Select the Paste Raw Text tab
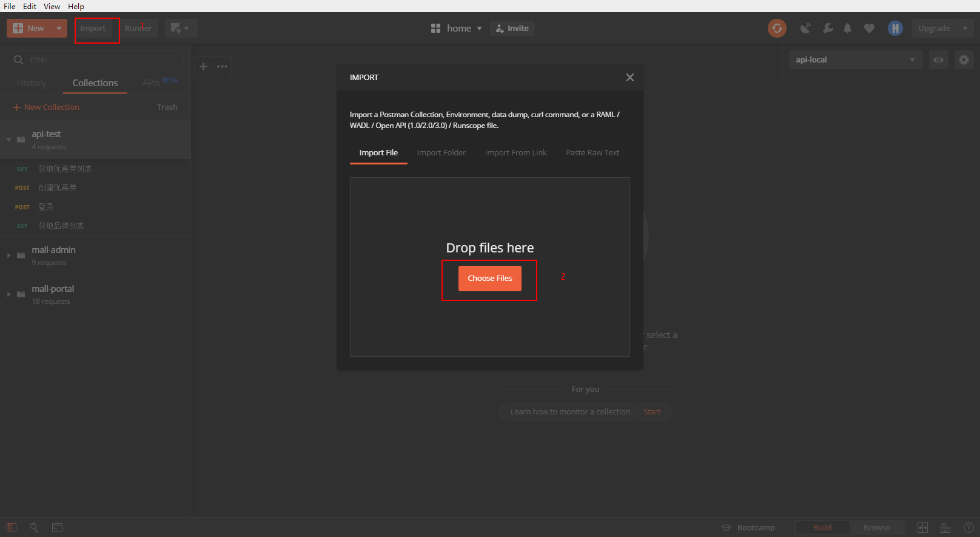Screen dimensions: 980x537 [592, 152]
